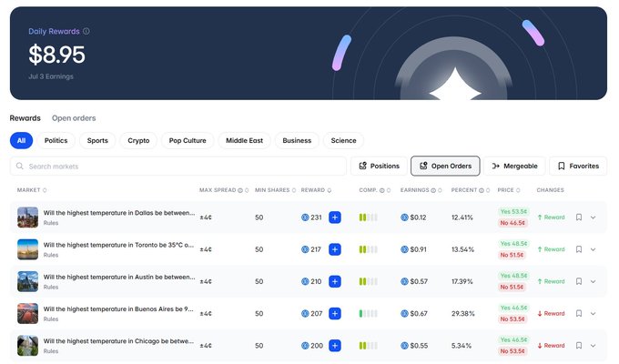Add reward to Buenos Aires temperature market
This screenshot has width=619, height=364.
click(x=335, y=313)
